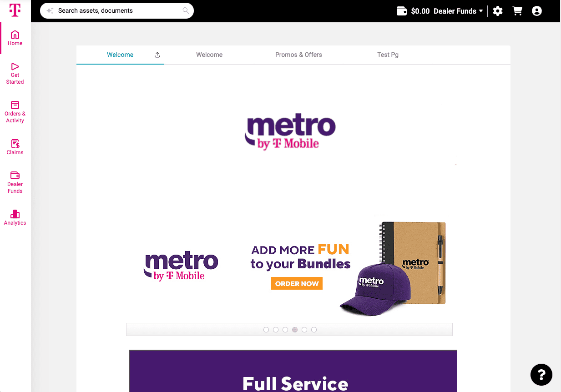The image size is (561, 392).
Task: Click the share icon beside Welcome tab
Action: point(157,55)
